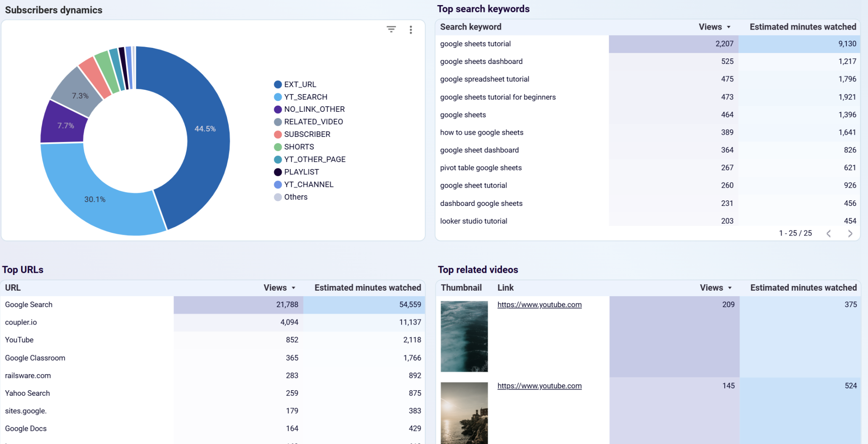Open the first youtube.com related video link
This screenshot has height=444, width=868.
539,305
